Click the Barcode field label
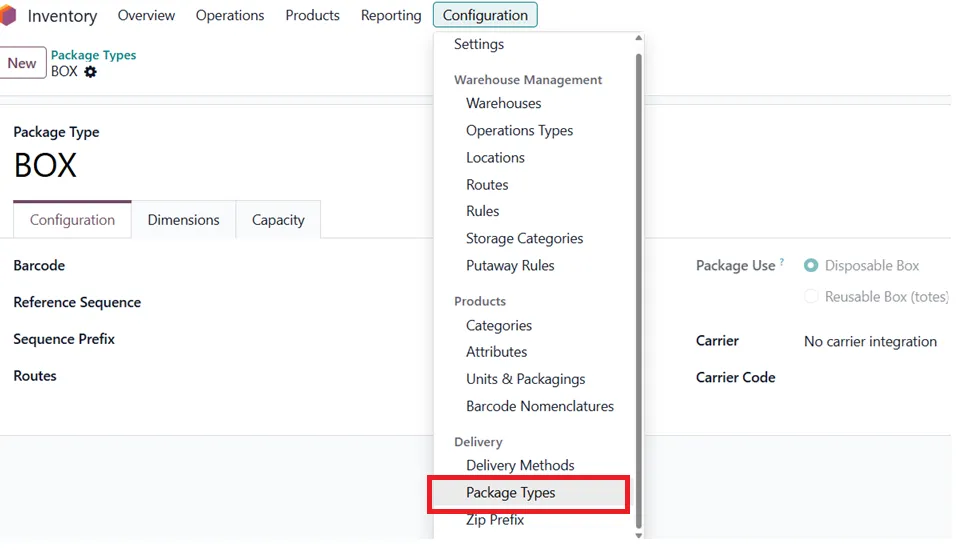The height and width of the screenshot is (550, 967). tap(39, 266)
